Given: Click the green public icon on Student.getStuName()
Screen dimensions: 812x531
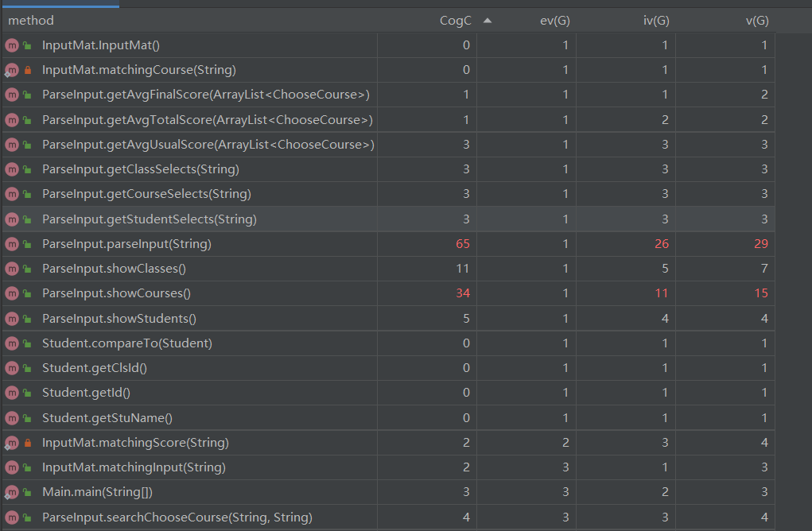Looking at the screenshot, I should 27,418.
